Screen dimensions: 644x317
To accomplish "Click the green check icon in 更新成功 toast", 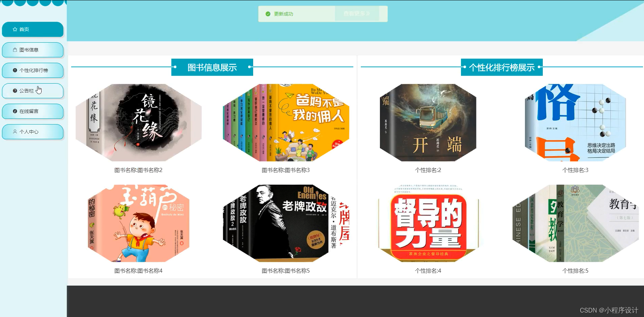I will coord(268,14).
